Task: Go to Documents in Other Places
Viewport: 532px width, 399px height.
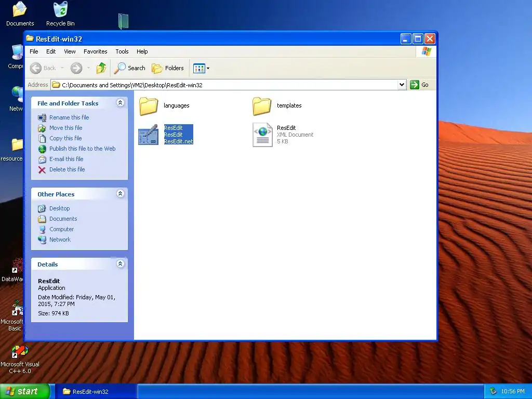Action: click(63, 219)
